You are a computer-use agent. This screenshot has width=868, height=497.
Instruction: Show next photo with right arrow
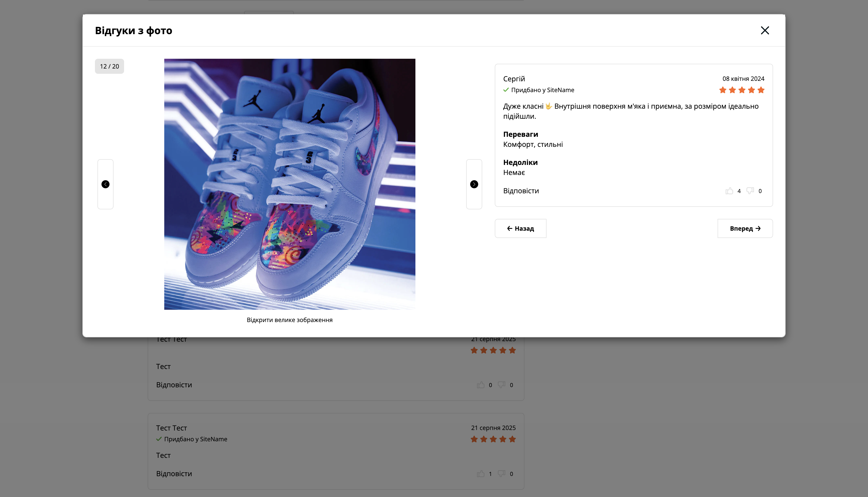pyautogui.click(x=474, y=184)
